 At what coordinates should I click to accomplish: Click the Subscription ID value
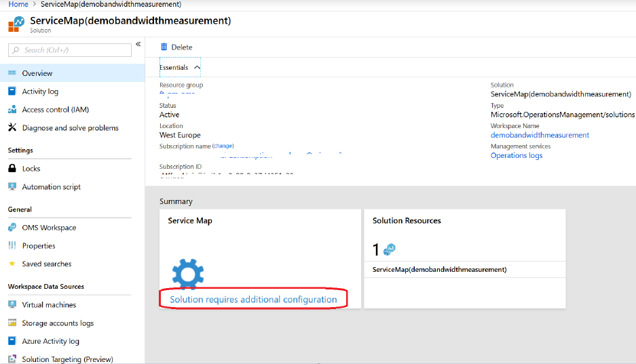[227, 175]
